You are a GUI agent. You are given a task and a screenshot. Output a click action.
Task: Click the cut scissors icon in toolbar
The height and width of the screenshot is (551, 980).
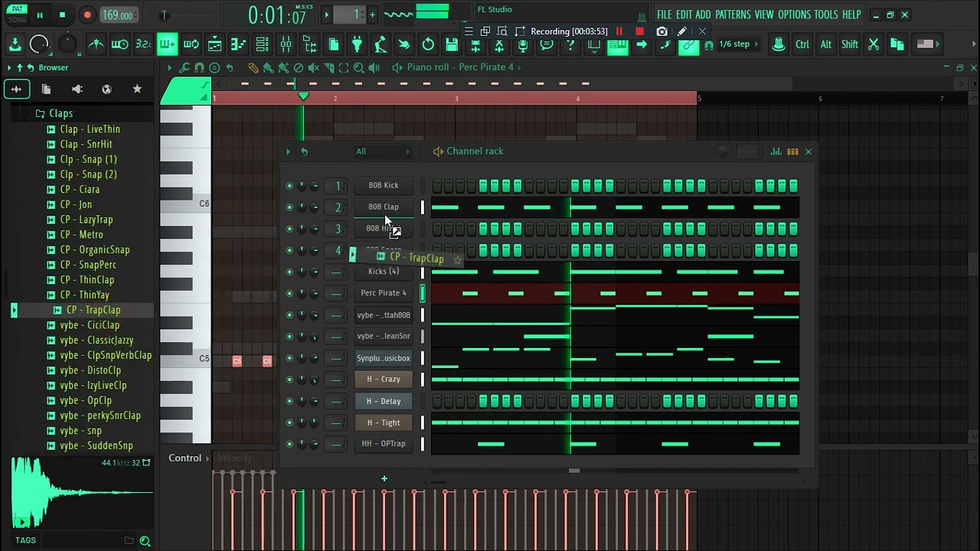(874, 44)
